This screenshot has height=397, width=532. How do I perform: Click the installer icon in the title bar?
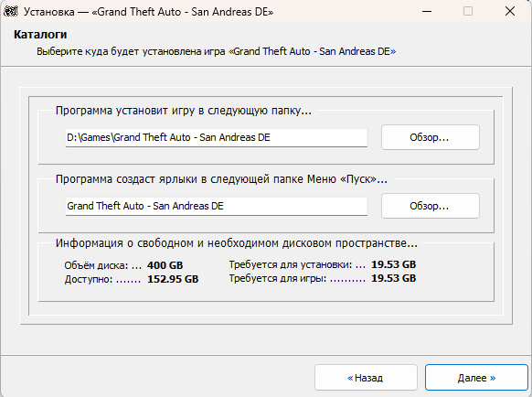11,11
